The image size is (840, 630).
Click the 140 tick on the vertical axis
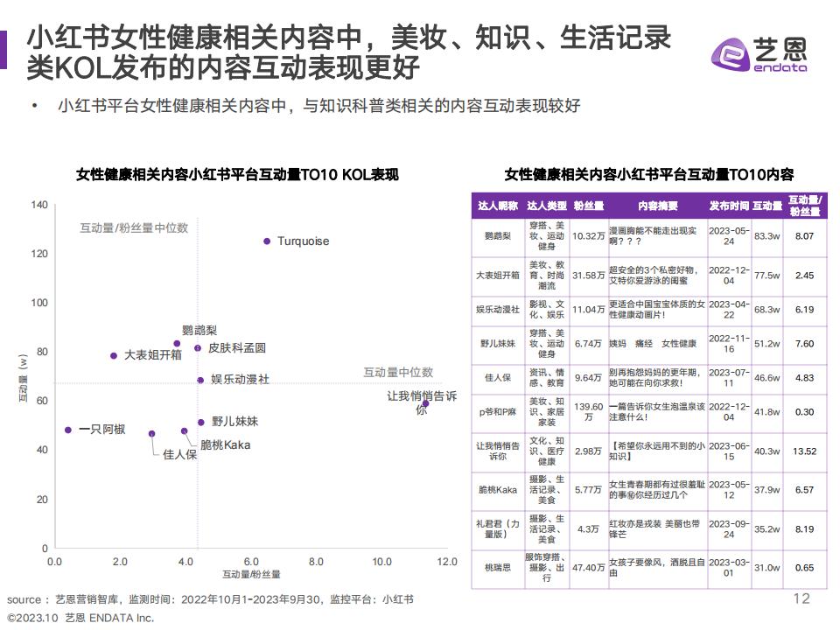pyautogui.click(x=39, y=205)
